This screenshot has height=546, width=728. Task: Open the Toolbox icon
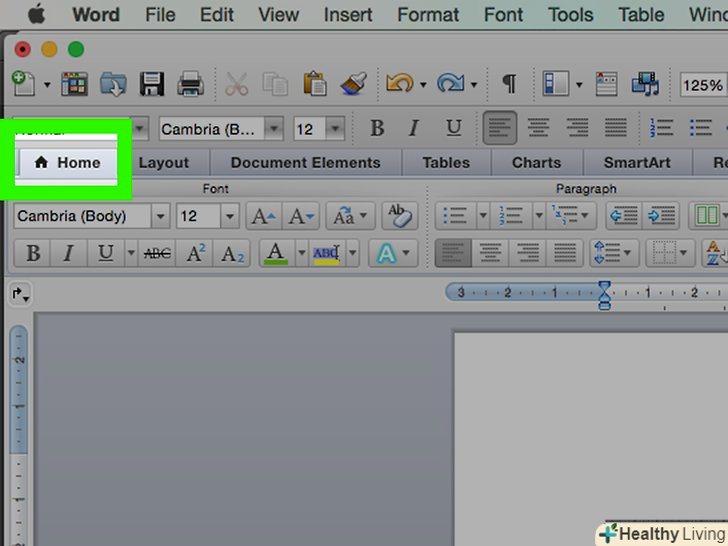(x=606, y=84)
